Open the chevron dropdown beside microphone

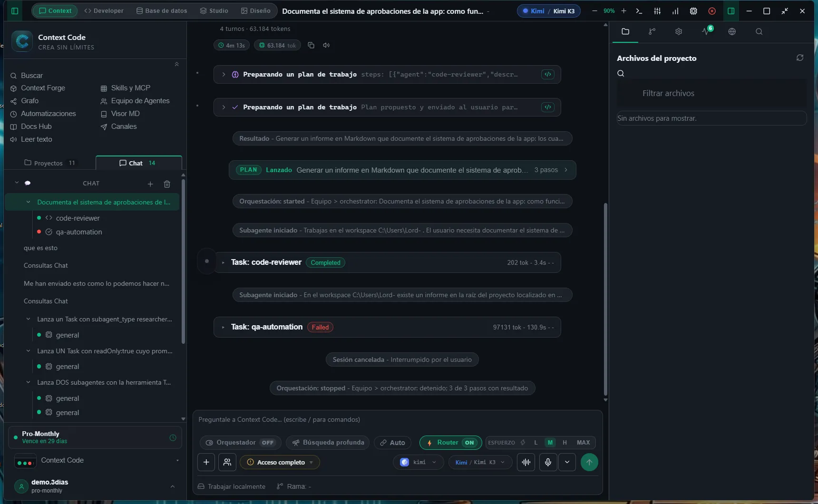click(x=567, y=462)
